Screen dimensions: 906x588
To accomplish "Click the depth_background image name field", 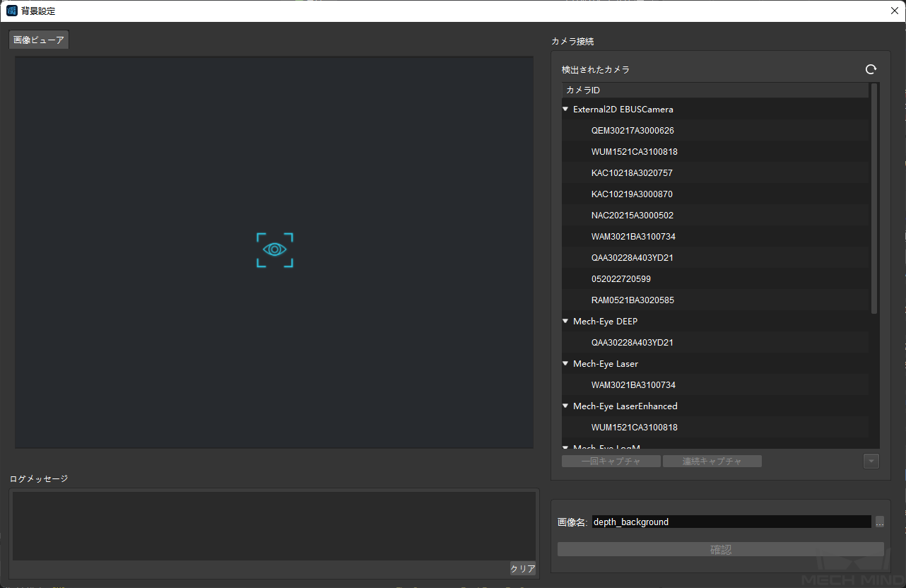I will click(x=731, y=522).
